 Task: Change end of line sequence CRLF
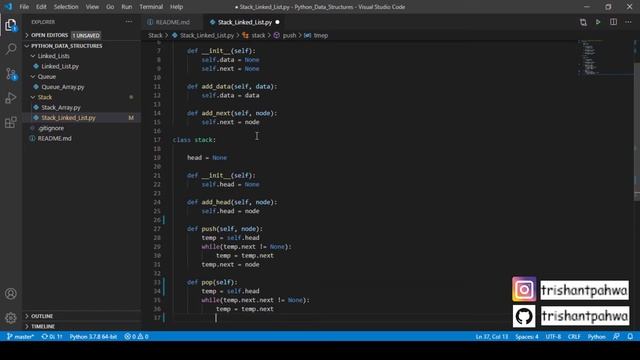[574, 337]
